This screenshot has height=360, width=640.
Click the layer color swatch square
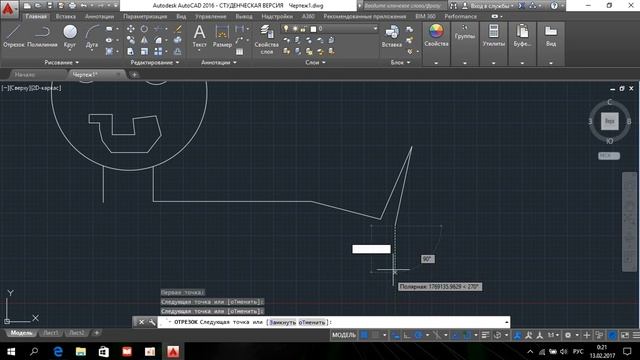[x=313, y=29]
